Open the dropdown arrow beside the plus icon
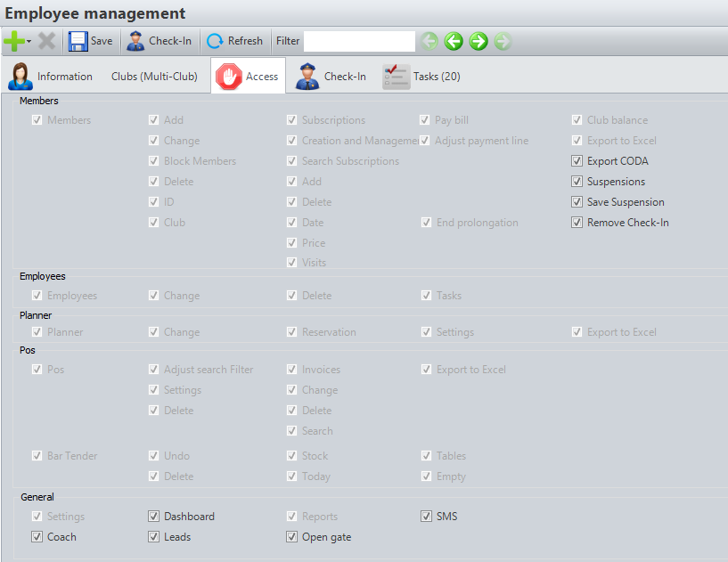728x562 pixels. [29, 42]
